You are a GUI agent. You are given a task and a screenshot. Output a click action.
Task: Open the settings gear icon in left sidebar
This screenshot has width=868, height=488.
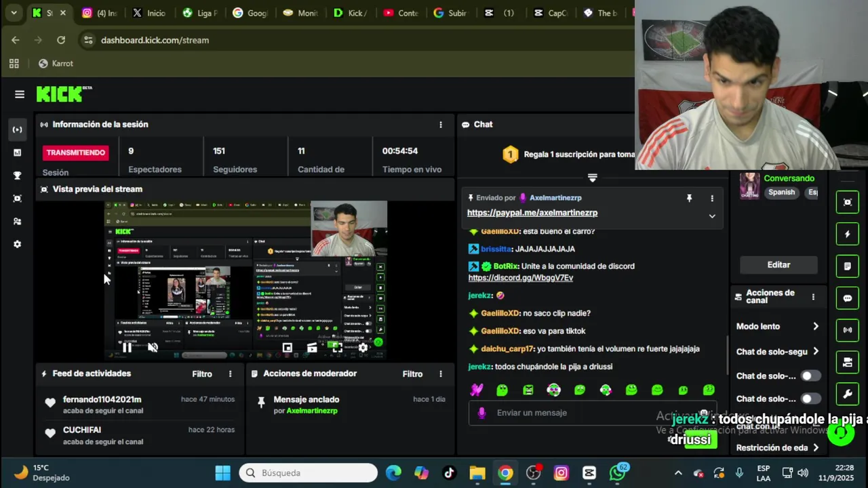pyautogui.click(x=18, y=244)
